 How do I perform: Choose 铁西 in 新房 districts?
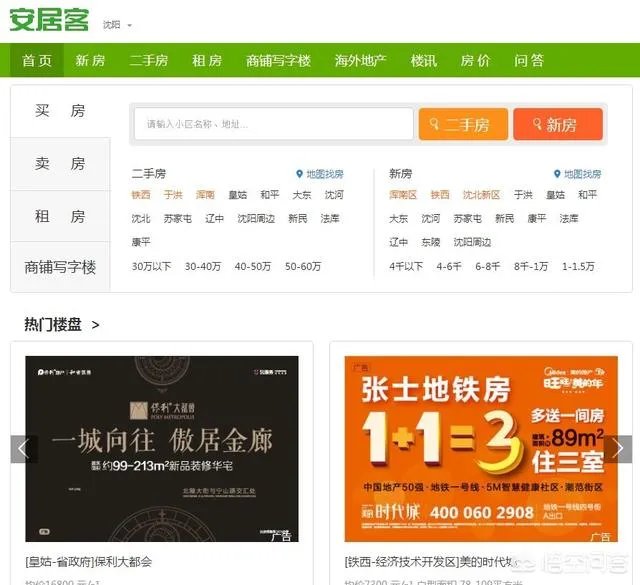pyautogui.click(x=440, y=195)
